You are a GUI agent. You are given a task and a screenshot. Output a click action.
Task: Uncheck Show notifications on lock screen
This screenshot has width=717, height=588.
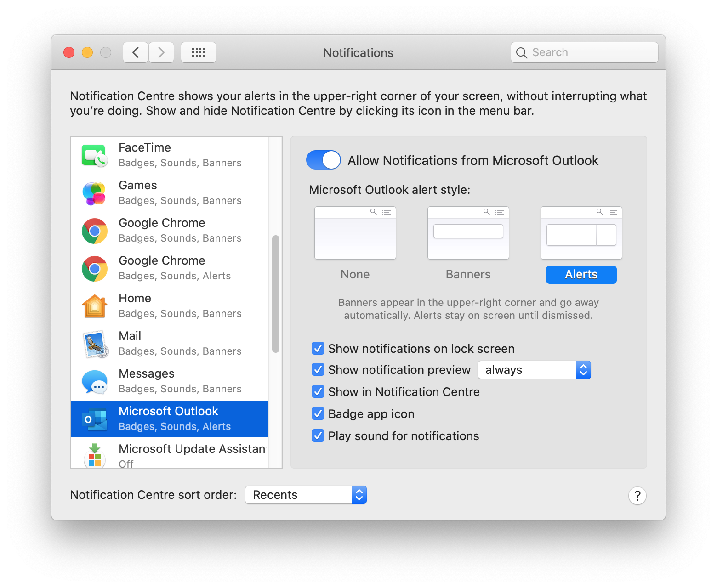[318, 348]
